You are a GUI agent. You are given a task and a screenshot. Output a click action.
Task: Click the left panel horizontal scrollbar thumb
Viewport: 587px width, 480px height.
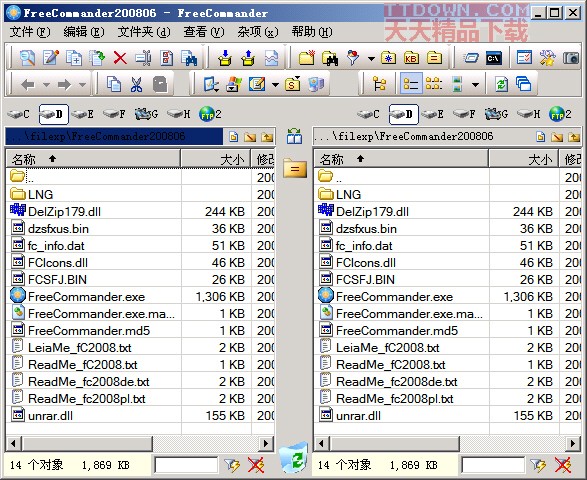pyautogui.click(x=88, y=444)
